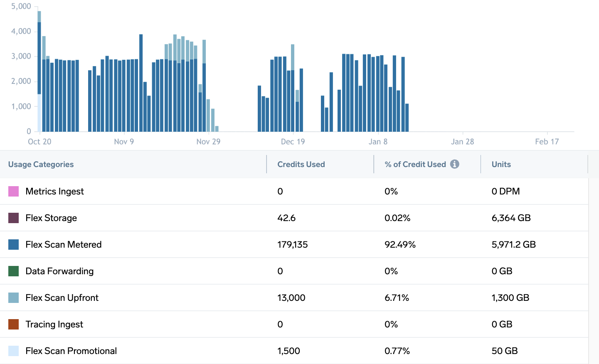Image resolution: width=599 pixels, height=364 pixels.
Task: Click the Metrics Ingest row label
Action: click(x=54, y=192)
